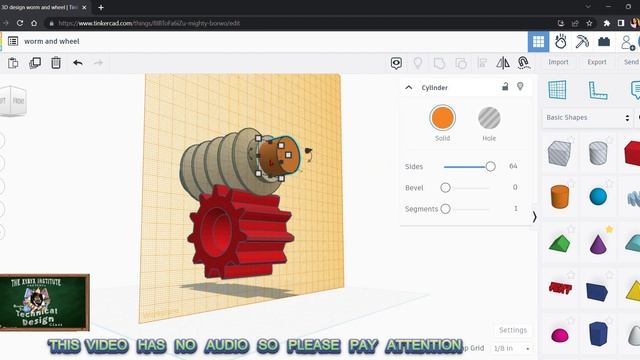Invite collaborators with person-plus icon
This screenshot has width=640, height=360.
(x=627, y=42)
